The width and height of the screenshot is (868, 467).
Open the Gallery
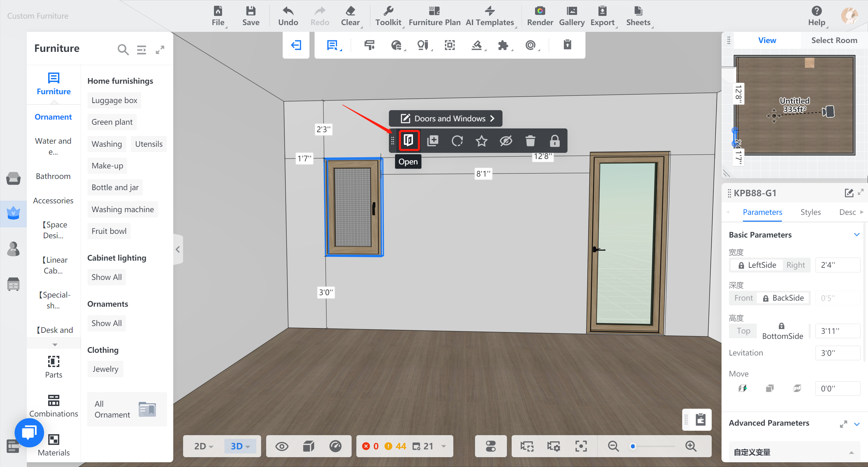(572, 16)
